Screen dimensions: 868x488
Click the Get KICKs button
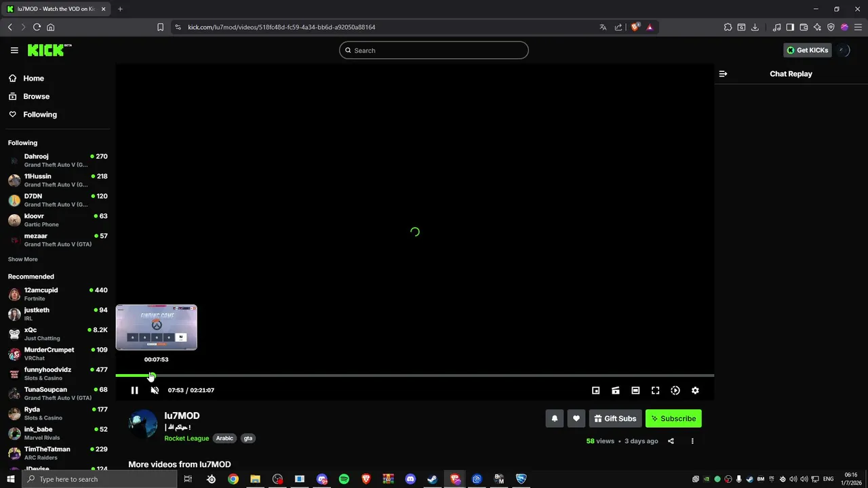807,50
